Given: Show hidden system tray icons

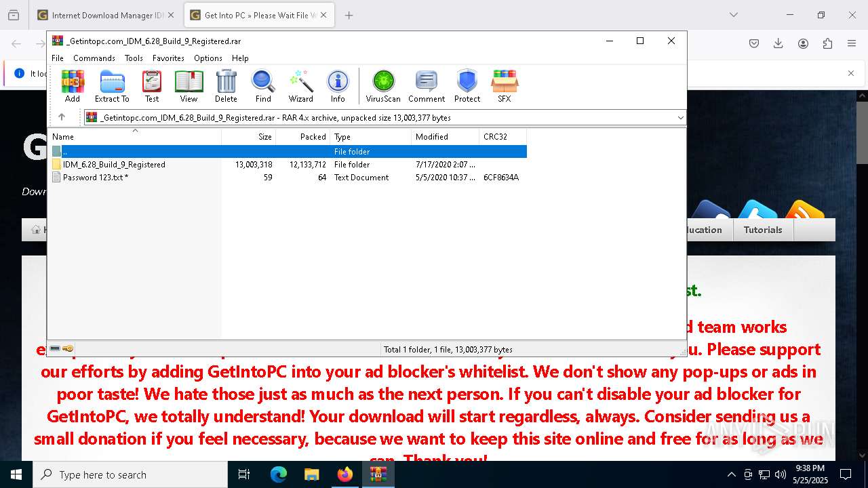Looking at the screenshot, I should point(731,474).
